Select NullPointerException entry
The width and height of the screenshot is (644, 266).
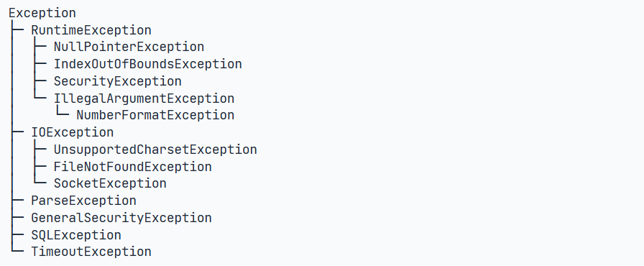click(129, 47)
